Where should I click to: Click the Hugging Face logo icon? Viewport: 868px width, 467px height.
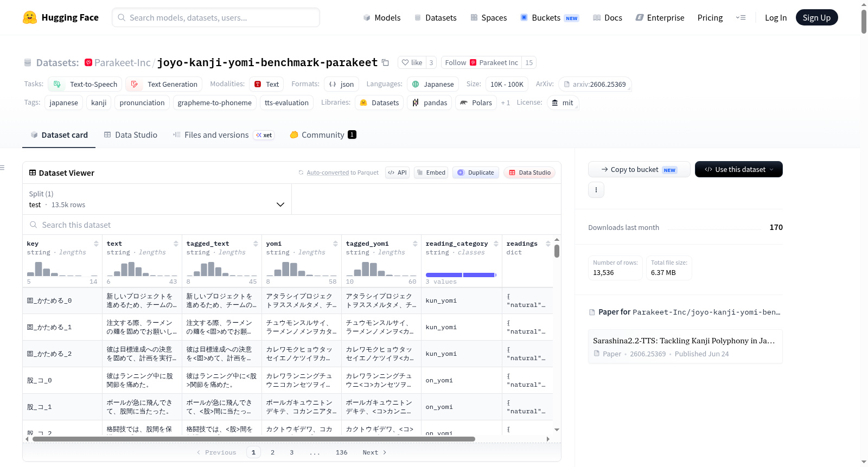30,17
